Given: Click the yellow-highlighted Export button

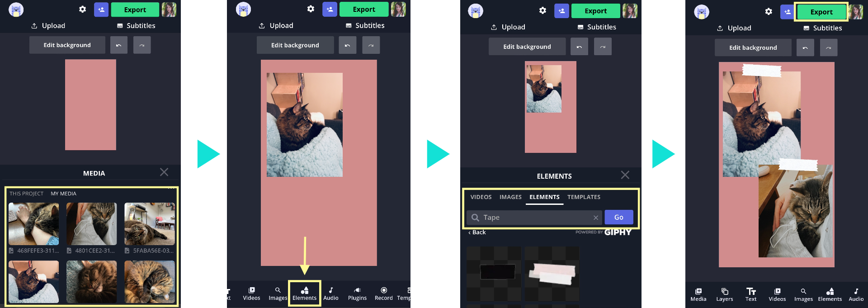Looking at the screenshot, I should (x=821, y=12).
